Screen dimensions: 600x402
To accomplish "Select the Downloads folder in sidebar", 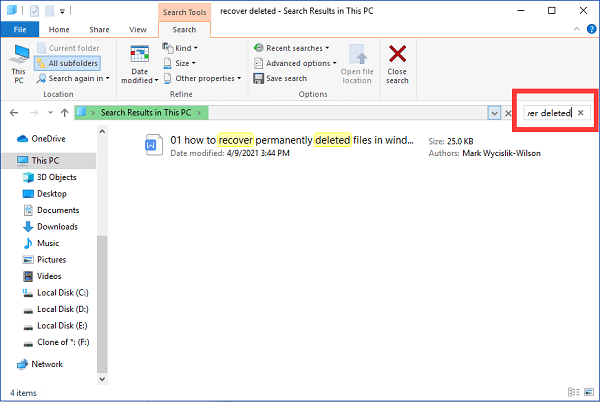I will [56, 227].
